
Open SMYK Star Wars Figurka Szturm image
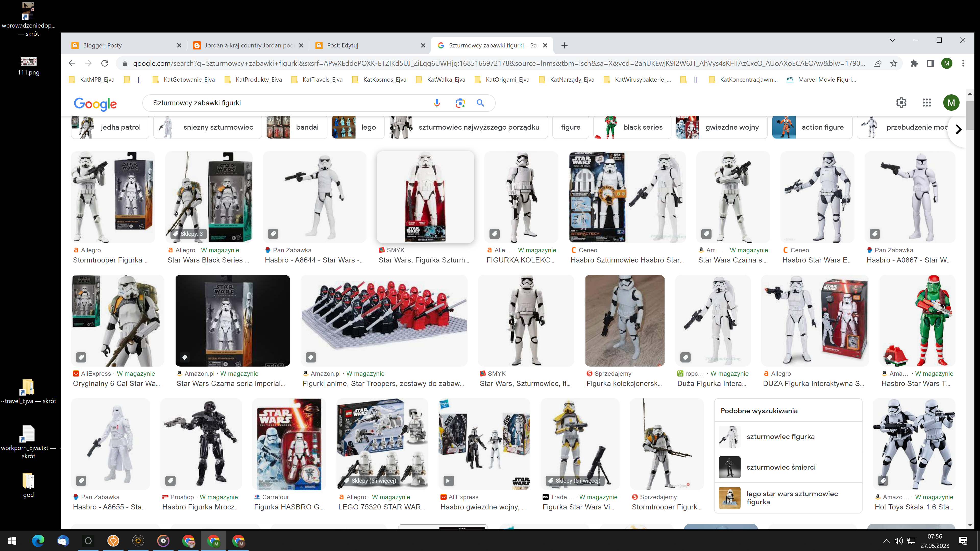pyautogui.click(x=425, y=197)
